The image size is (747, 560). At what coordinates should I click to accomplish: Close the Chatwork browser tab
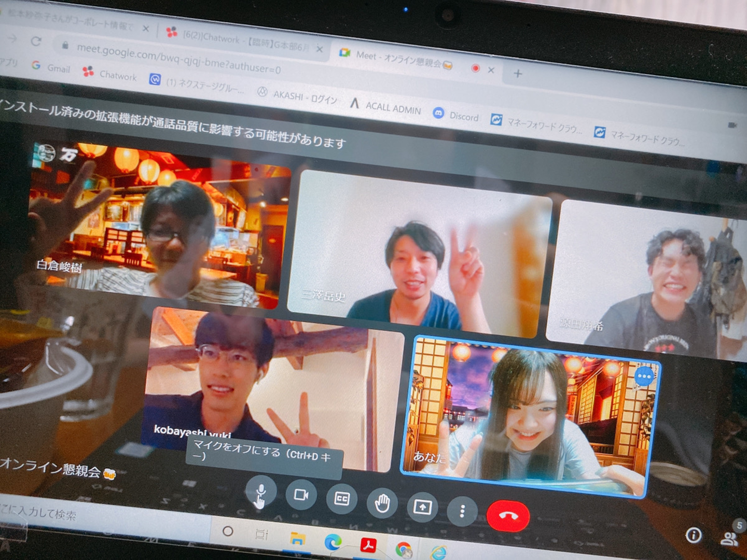320,49
